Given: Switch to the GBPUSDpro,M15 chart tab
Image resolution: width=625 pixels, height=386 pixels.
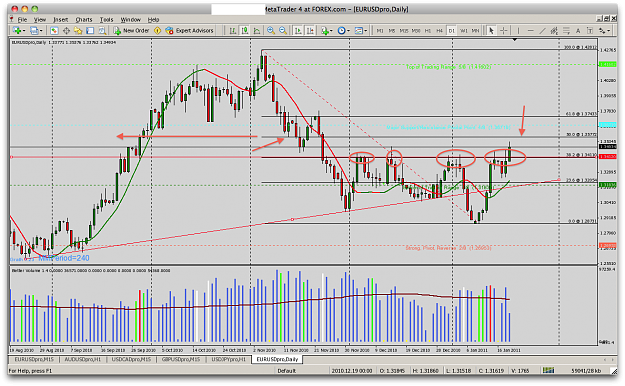Looking at the screenshot, I should point(181,359).
